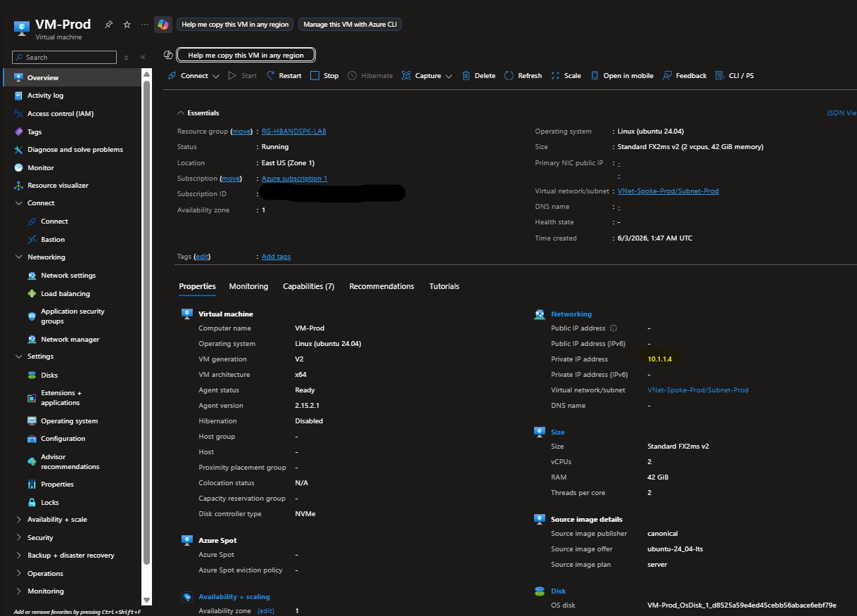The image size is (857, 616).
Task: Open the Copilot icon in header
Action: click(163, 24)
